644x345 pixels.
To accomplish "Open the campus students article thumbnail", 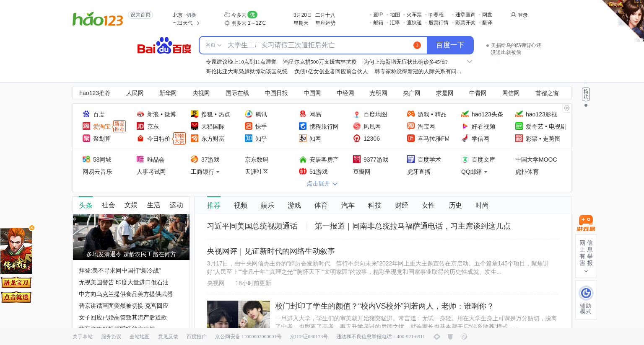I will pyautogui.click(x=239, y=314).
